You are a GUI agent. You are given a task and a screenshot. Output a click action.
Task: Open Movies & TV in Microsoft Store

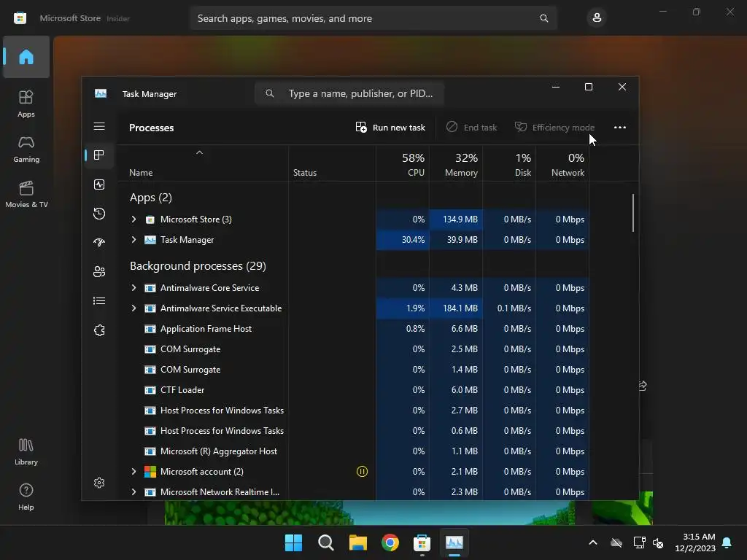pyautogui.click(x=26, y=194)
